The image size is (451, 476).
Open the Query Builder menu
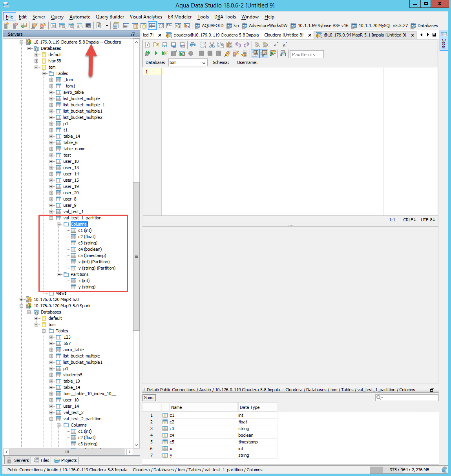tap(110, 17)
